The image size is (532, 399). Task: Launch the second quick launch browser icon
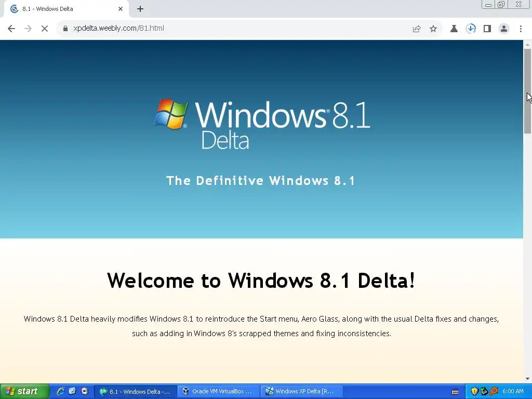72,391
